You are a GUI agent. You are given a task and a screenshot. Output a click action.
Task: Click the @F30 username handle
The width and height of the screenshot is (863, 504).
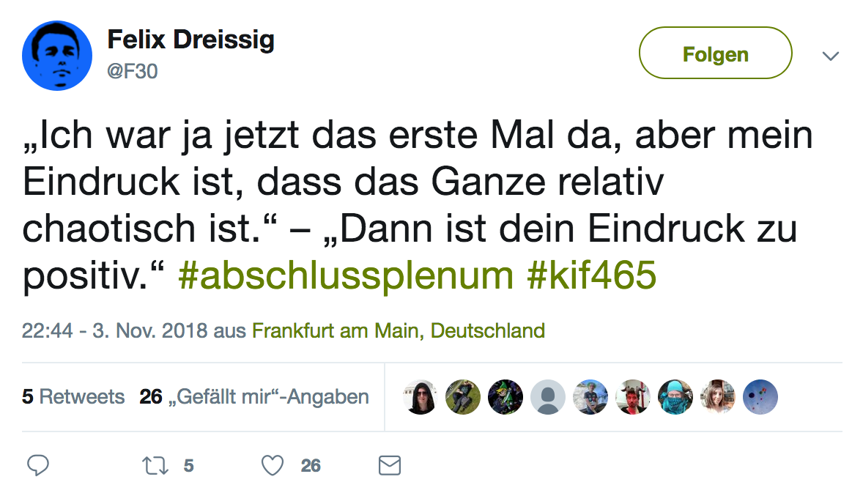coord(133,71)
